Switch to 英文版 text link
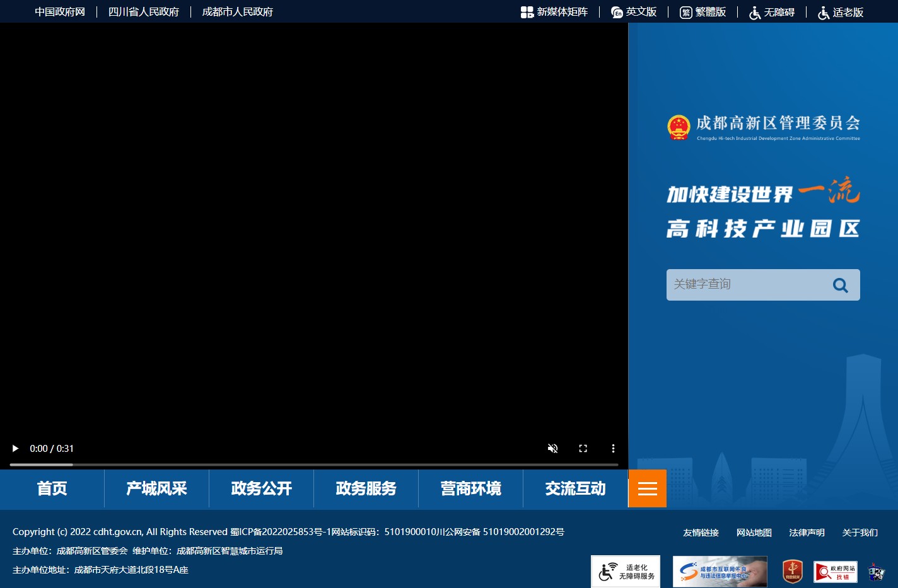 click(x=641, y=12)
